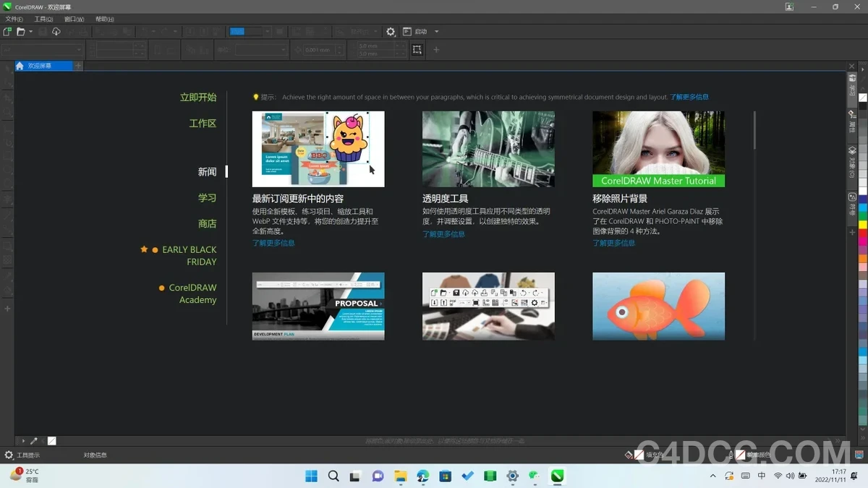Click the 工具提示 gear icon in status bar
The width and height of the screenshot is (868, 488).
[9, 455]
